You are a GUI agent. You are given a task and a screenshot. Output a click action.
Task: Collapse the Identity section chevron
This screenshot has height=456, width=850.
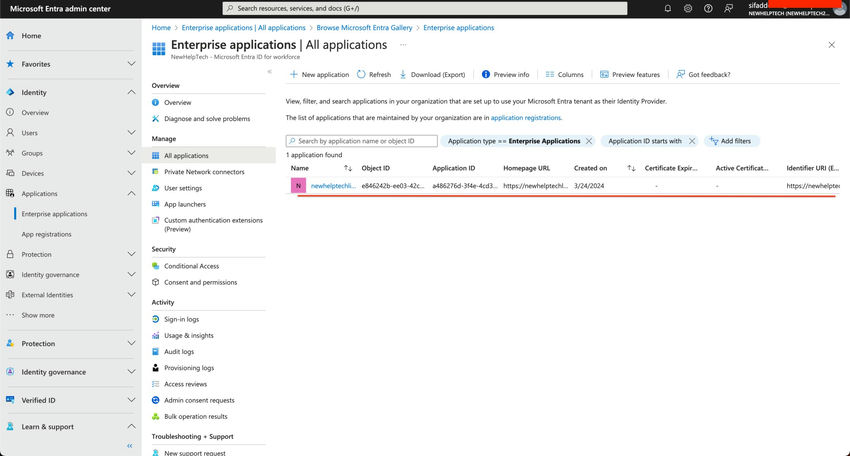[x=131, y=92]
